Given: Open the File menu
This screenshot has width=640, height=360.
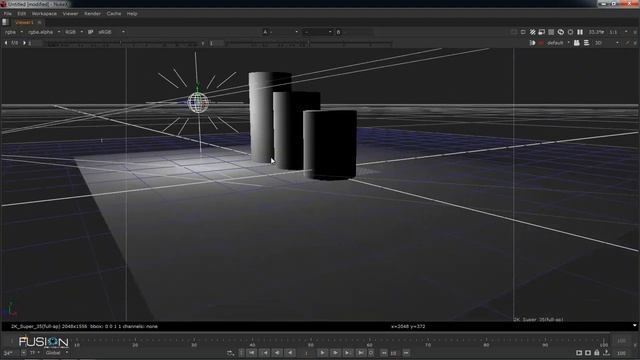Looking at the screenshot, I should (8, 13).
